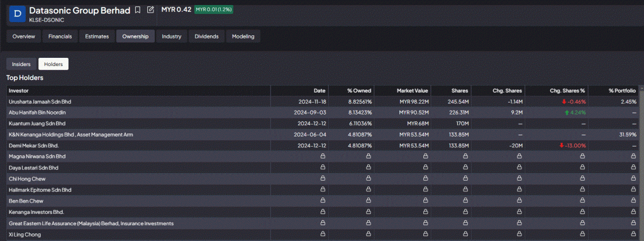
Task: Click the green price change badge
Action: point(214,9)
